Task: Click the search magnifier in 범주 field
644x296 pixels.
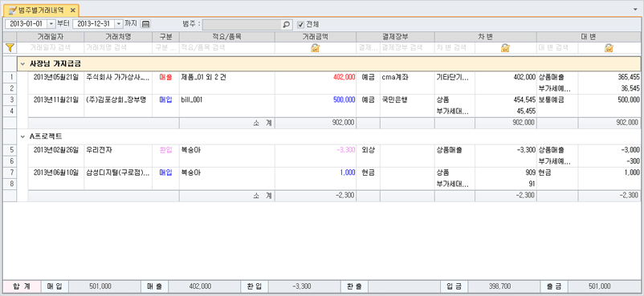Action: (x=287, y=24)
